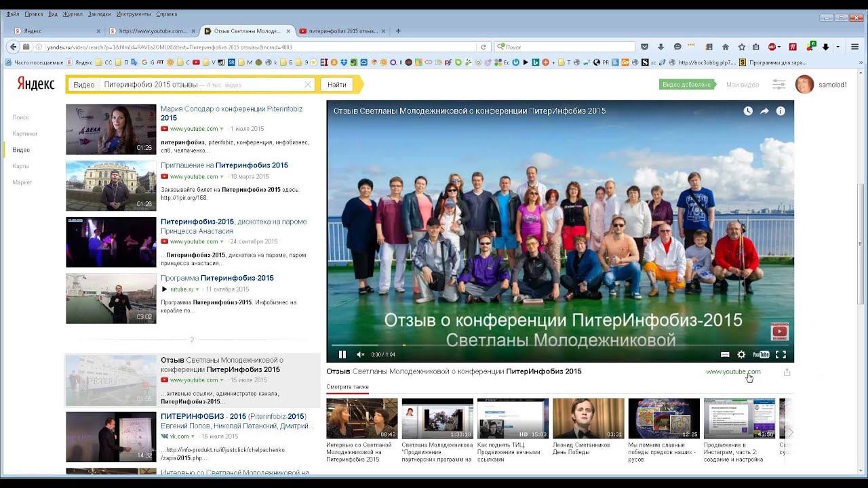Toggle subtitles in the video player
This screenshot has height=488, width=868.
(725, 354)
